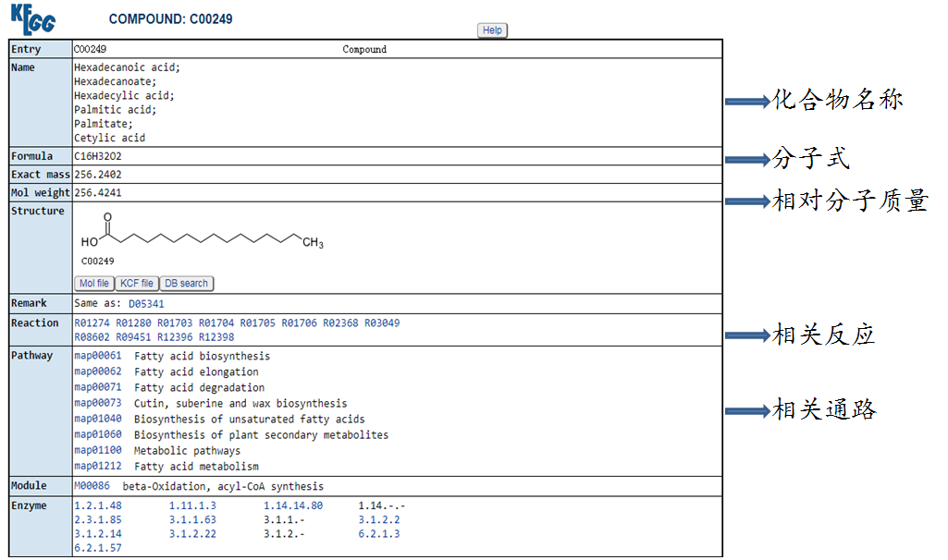This screenshot has width=948, height=560.
Task: Open the KCF file button
Action: tap(137, 284)
